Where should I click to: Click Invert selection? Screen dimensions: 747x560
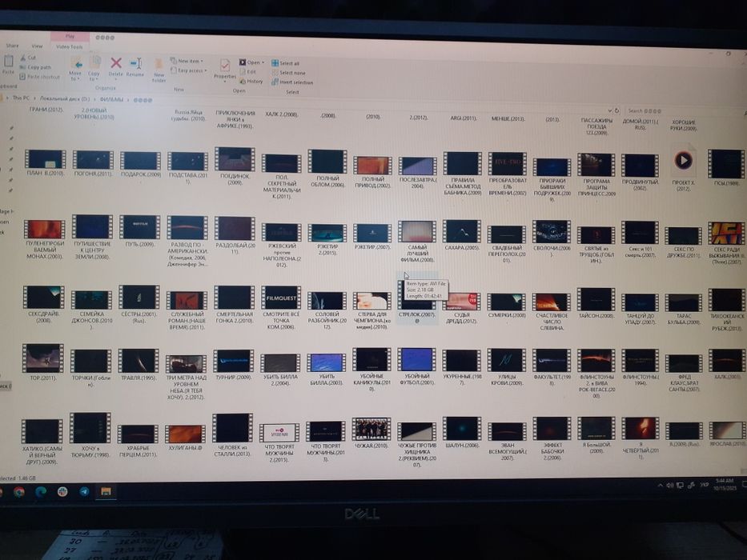(x=292, y=82)
